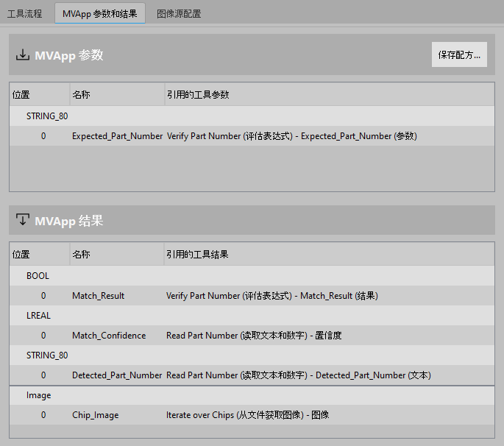The image size is (504, 446).
Task: Select the Image group row
Action: tap(39, 395)
